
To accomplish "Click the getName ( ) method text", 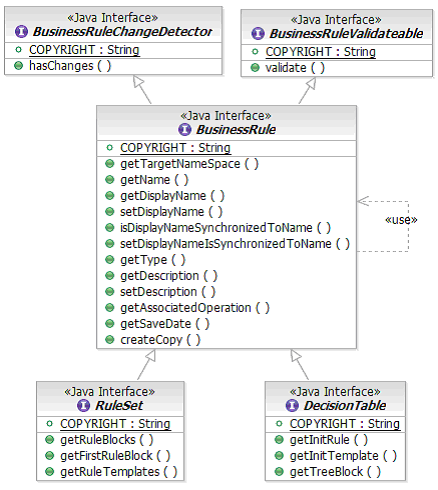I will pos(154,180).
